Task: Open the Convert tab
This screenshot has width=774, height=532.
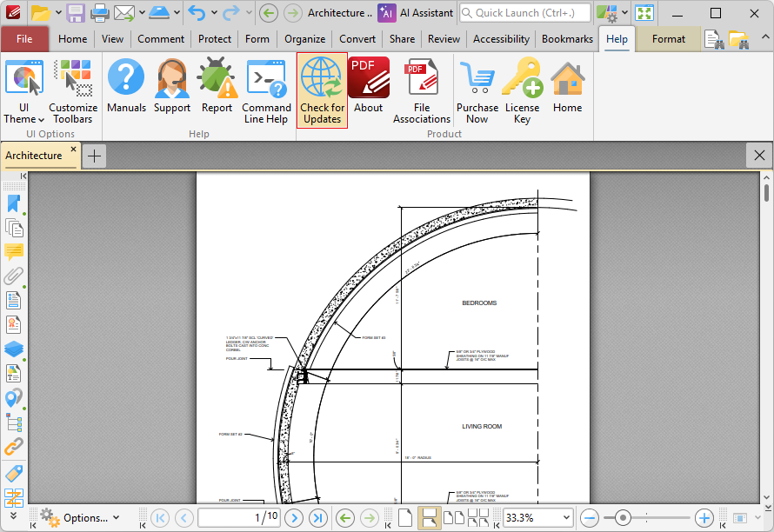Action: point(357,39)
